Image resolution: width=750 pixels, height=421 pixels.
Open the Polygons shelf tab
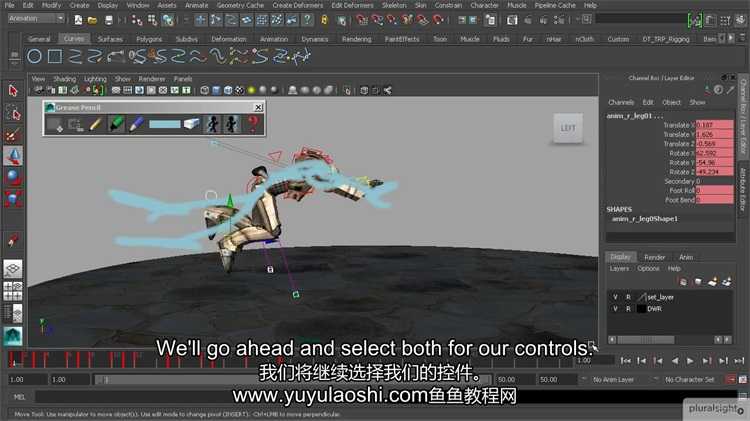149,39
